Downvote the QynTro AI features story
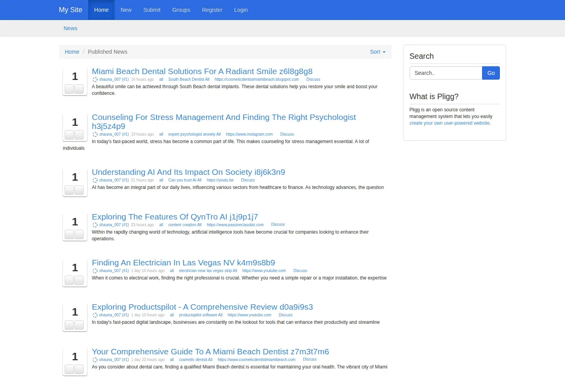 point(79,234)
